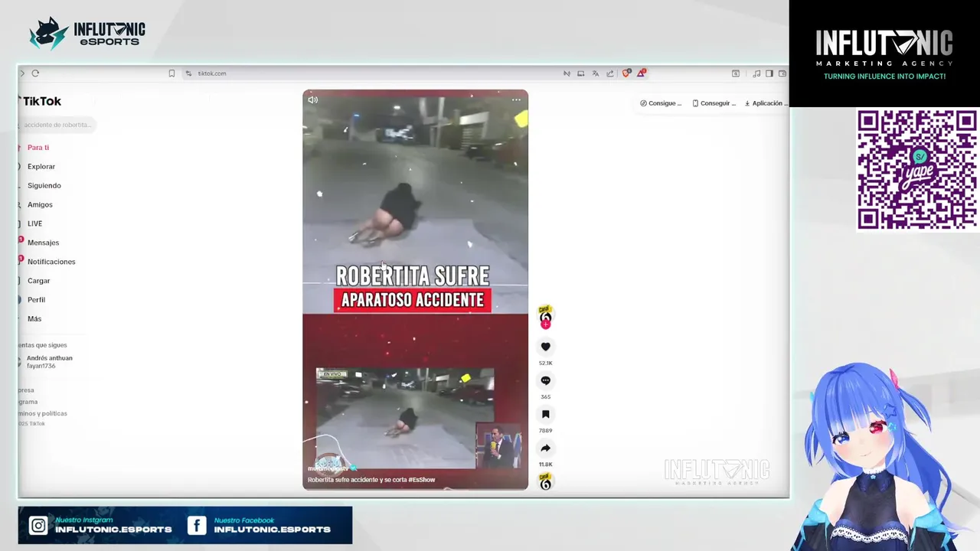Bookmark the page in address bar
Image resolution: width=980 pixels, height=551 pixels.
coord(171,73)
